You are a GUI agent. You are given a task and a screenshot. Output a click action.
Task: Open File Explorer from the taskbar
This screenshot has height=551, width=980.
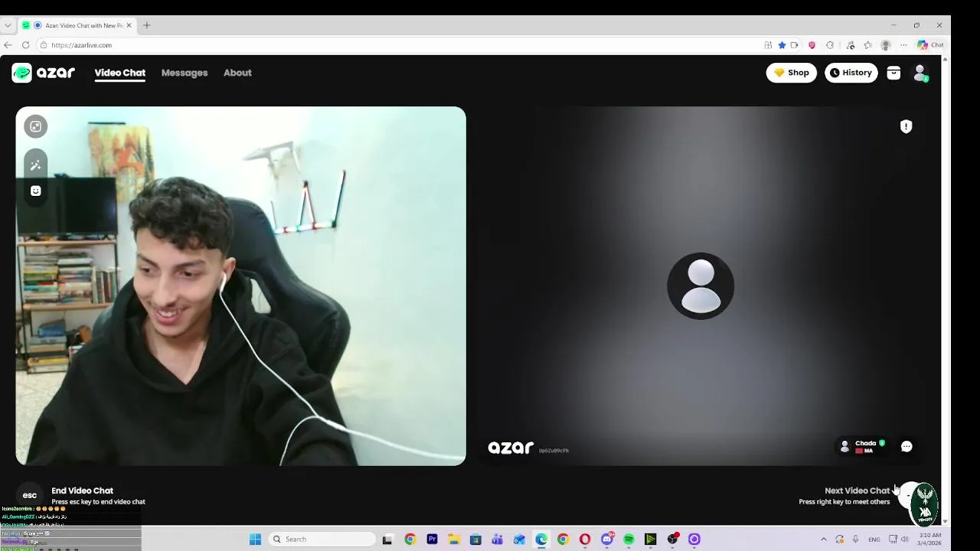(x=453, y=540)
